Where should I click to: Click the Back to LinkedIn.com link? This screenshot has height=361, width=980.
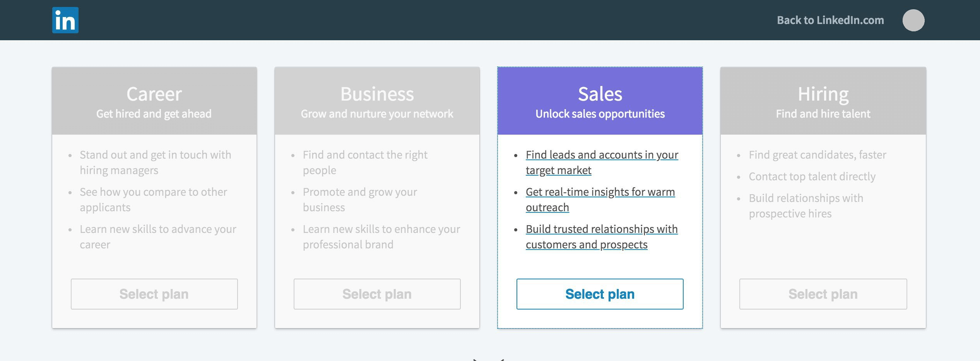(830, 20)
